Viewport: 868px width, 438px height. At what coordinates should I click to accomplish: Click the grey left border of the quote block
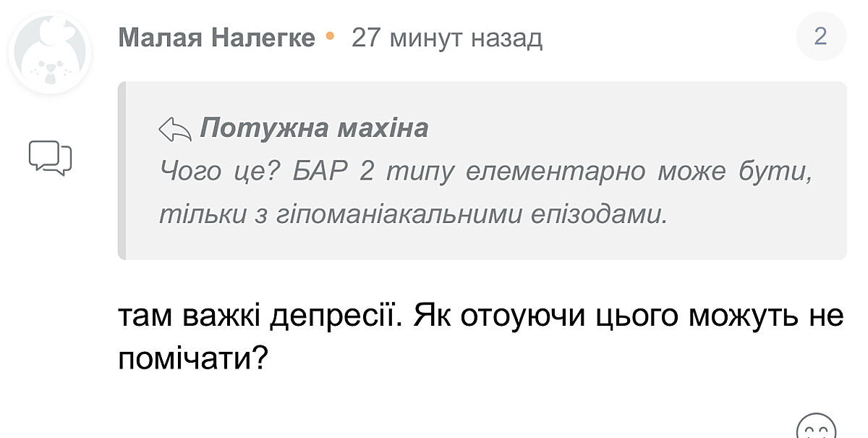[x=122, y=171]
